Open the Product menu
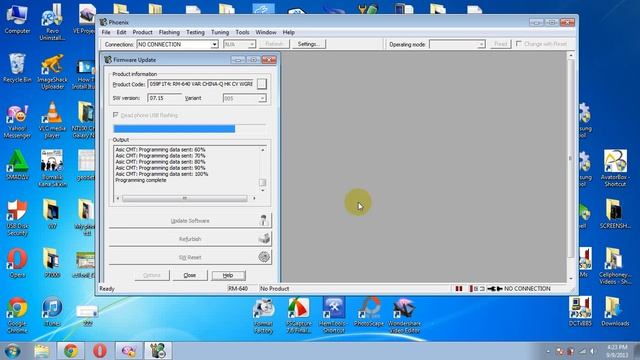 point(142,32)
